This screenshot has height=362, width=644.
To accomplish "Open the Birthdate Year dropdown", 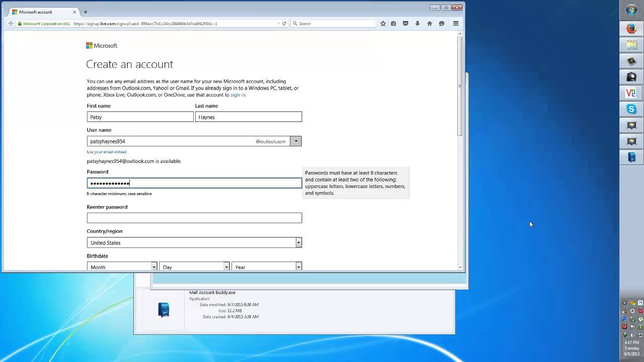I will (x=267, y=267).
